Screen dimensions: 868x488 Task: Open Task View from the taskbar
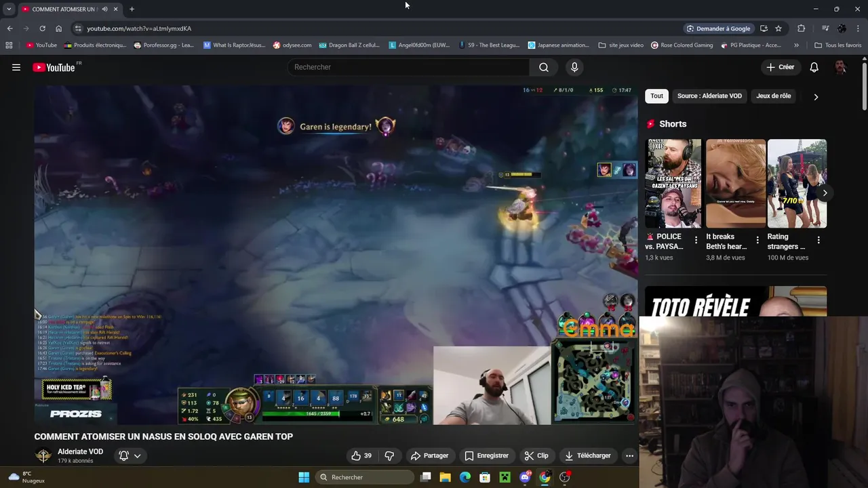tap(426, 477)
